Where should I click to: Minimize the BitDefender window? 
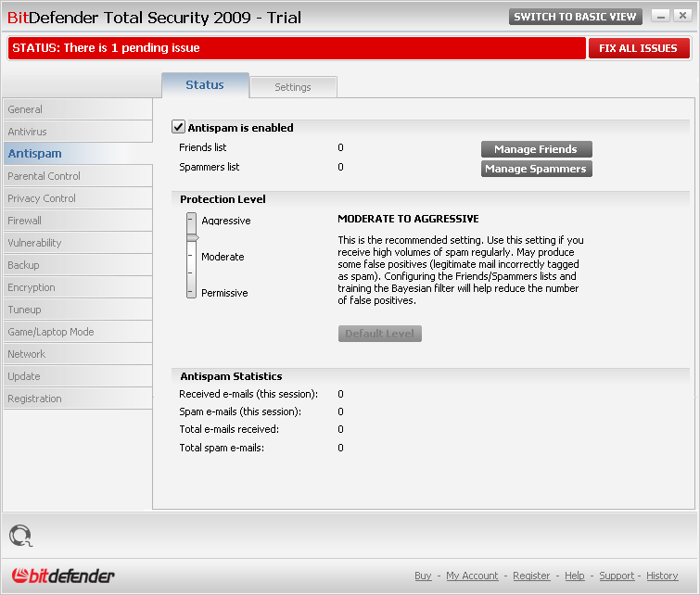pos(661,16)
